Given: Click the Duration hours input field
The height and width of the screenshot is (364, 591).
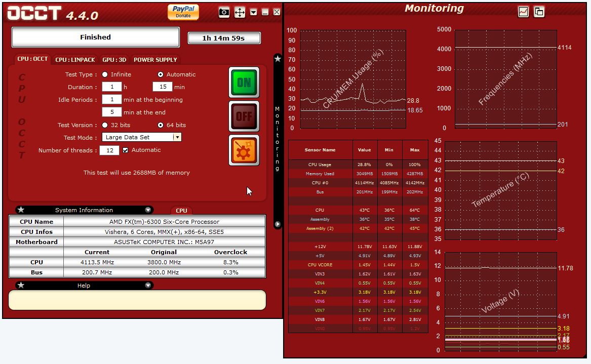Looking at the screenshot, I should pyautogui.click(x=111, y=87).
